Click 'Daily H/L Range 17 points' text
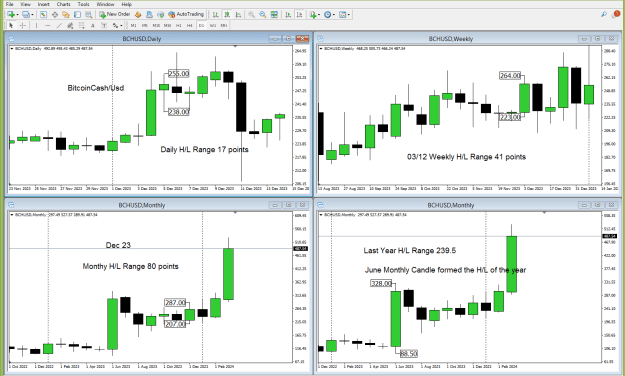625x376 pixels. coord(204,150)
